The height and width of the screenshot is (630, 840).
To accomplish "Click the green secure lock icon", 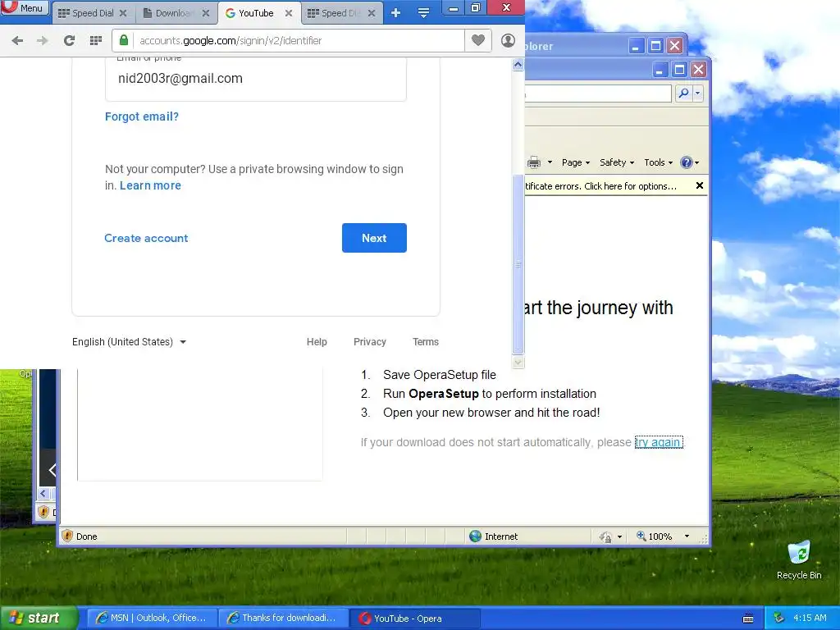I will (x=124, y=40).
